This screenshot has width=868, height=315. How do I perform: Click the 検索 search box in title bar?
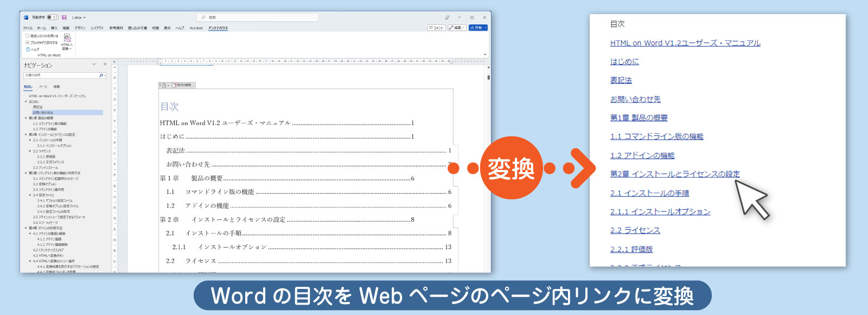257,17
